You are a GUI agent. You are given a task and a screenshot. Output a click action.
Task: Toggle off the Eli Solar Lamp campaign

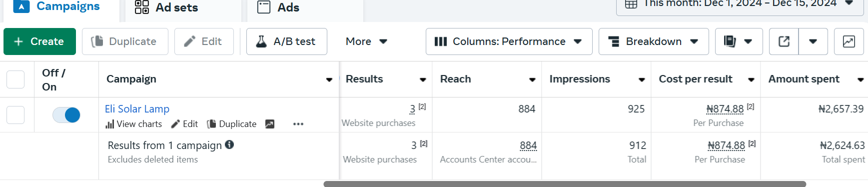[x=66, y=115]
